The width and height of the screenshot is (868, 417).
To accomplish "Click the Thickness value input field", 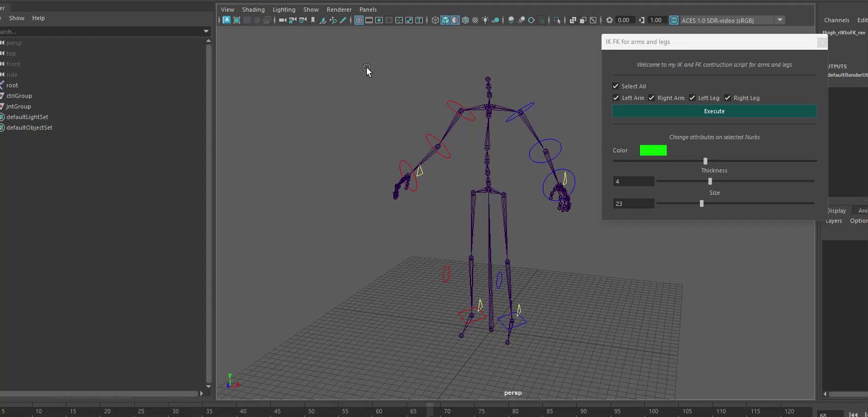I will click(633, 182).
